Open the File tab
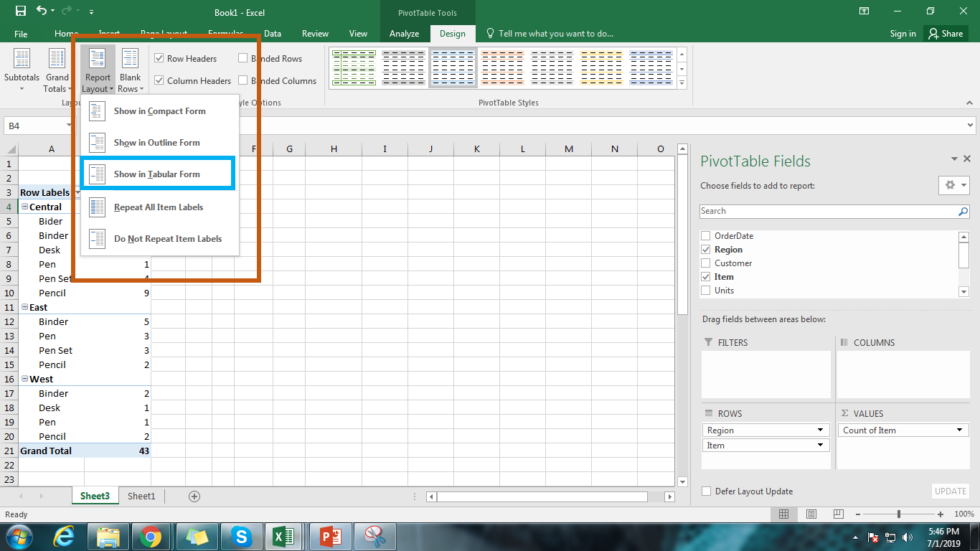Screen dimensions: 980x551 click(x=21, y=34)
